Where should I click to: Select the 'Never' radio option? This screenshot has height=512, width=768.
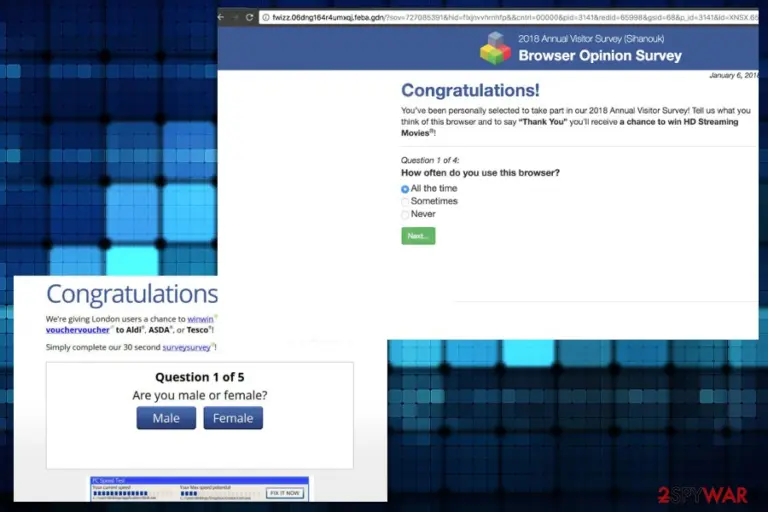405,215
